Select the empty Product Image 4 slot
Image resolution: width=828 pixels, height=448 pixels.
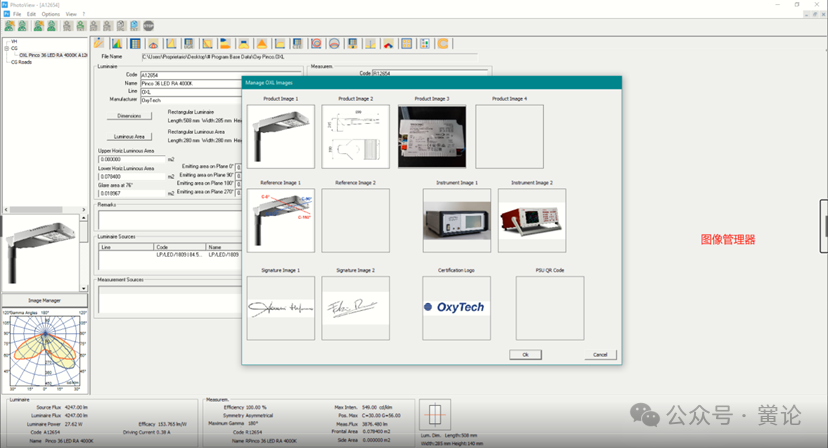click(x=510, y=136)
